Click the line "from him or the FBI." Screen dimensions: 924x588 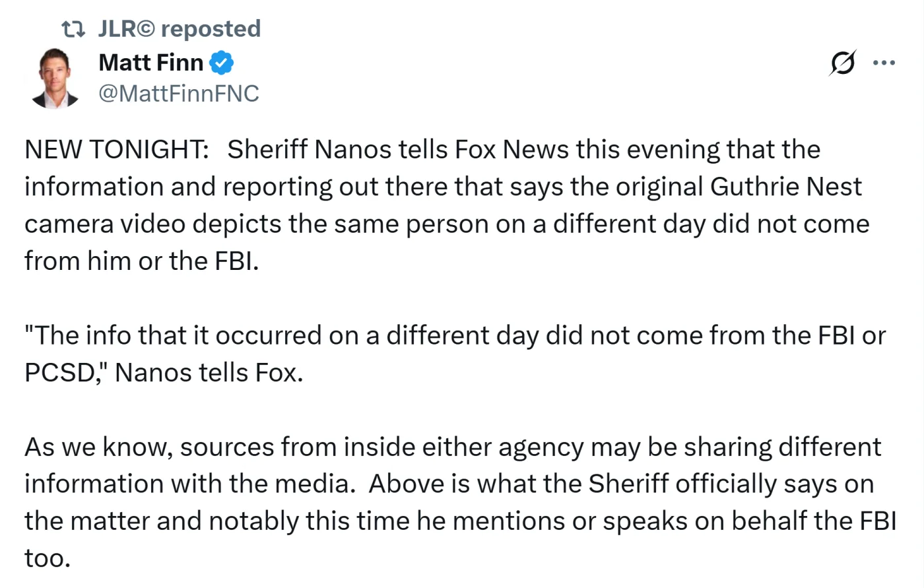(x=141, y=261)
